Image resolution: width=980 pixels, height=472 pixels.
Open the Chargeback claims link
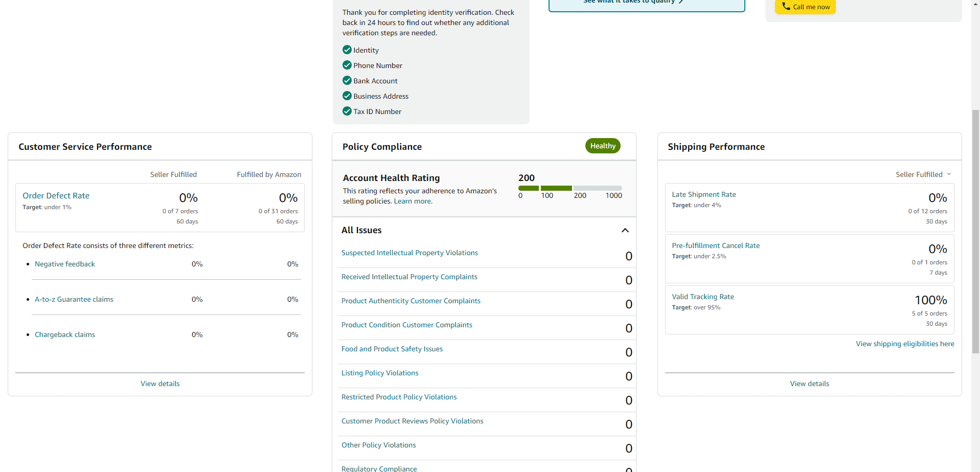tap(65, 334)
